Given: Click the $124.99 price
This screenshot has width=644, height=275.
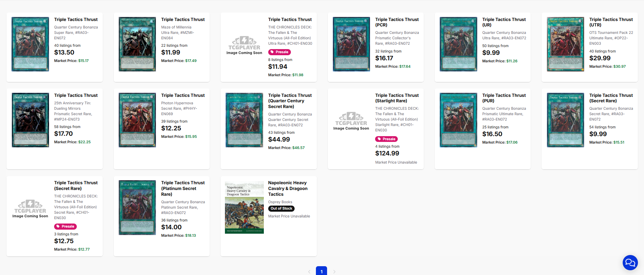Looking at the screenshot, I should tap(387, 153).
